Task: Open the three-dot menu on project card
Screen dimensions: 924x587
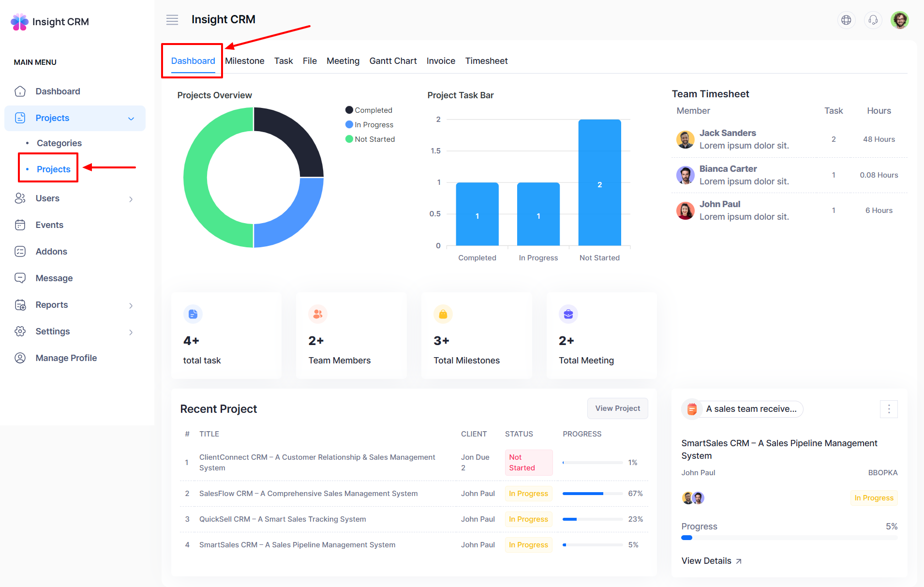Action: pos(889,409)
